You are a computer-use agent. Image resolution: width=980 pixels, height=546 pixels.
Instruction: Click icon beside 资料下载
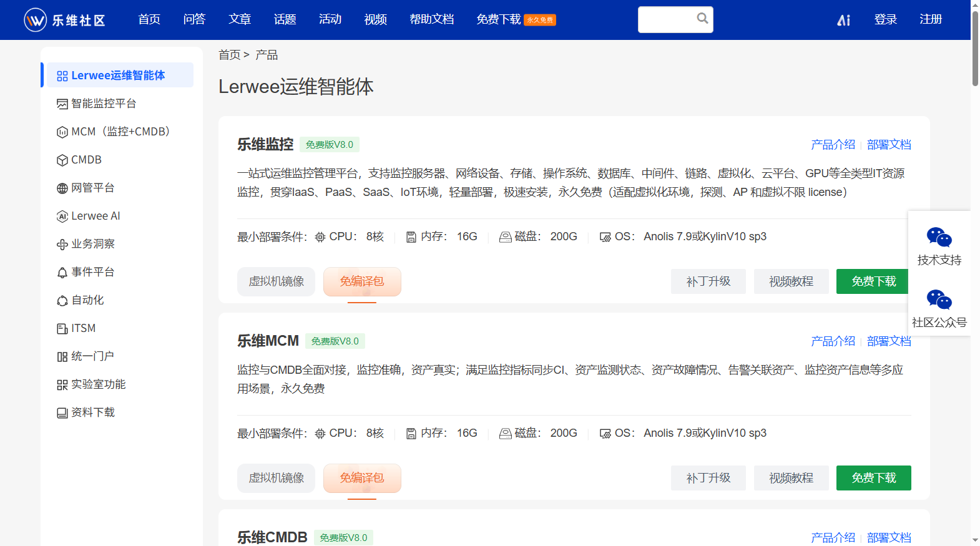pos(62,413)
